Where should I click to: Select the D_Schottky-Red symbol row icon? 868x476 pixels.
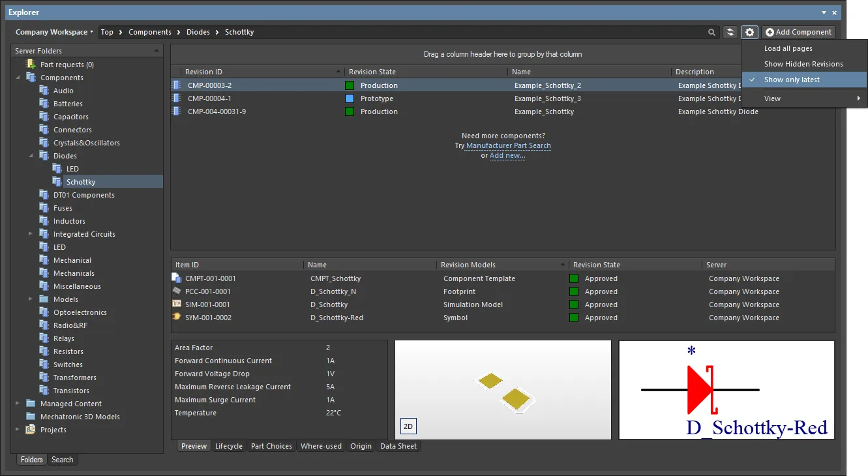pyautogui.click(x=176, y=318)
